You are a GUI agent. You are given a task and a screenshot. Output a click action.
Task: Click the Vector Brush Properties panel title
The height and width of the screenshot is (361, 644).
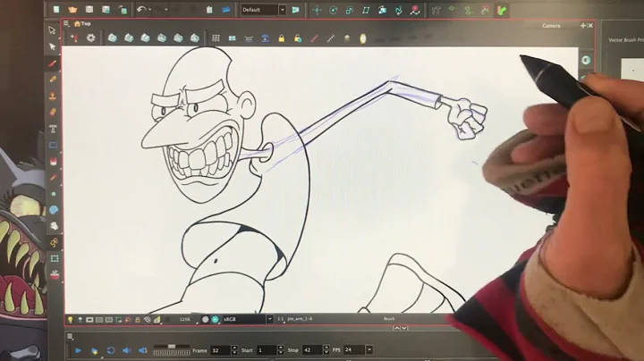(626, 40)
